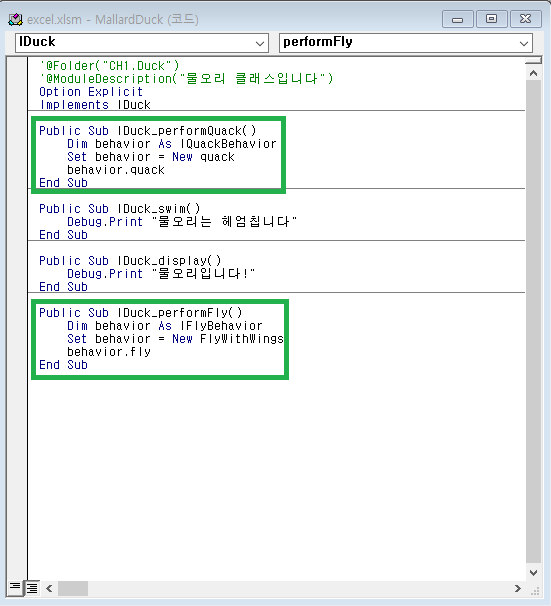The image size is (551, 606).
Task: Open the performFly procedure dropdown
Action: click(x=406, y=43)
